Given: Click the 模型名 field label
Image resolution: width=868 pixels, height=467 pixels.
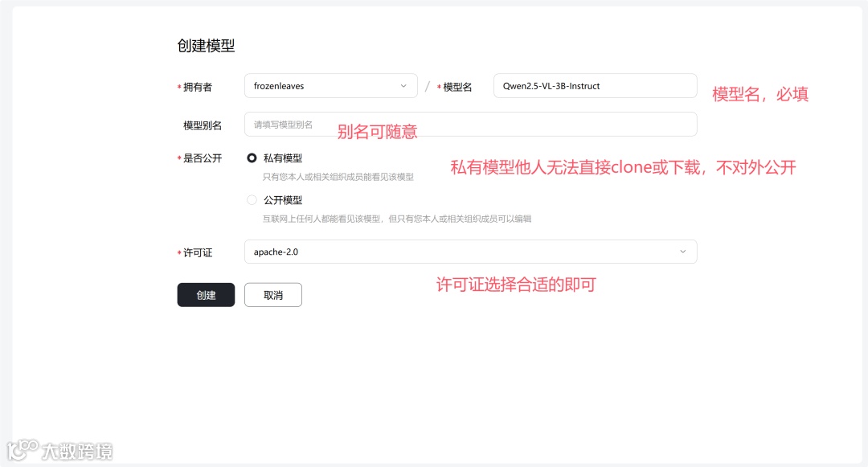Looking at the screenshot, I should click(457, 87).
